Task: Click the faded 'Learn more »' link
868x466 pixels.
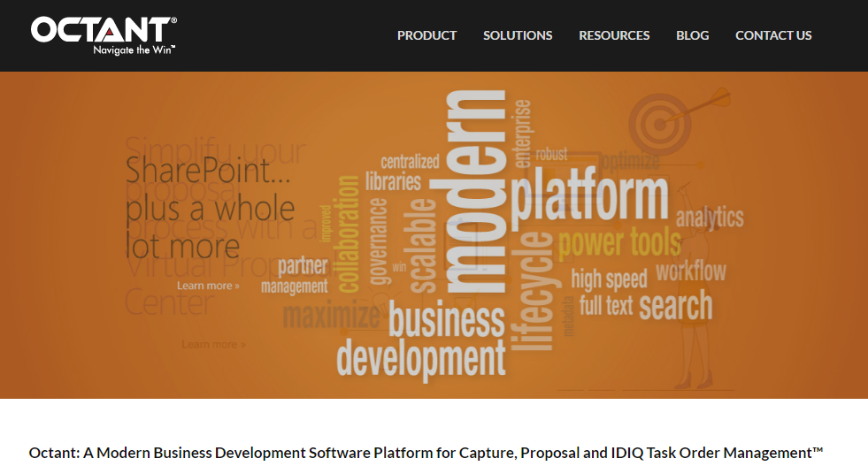Action: 213,344
